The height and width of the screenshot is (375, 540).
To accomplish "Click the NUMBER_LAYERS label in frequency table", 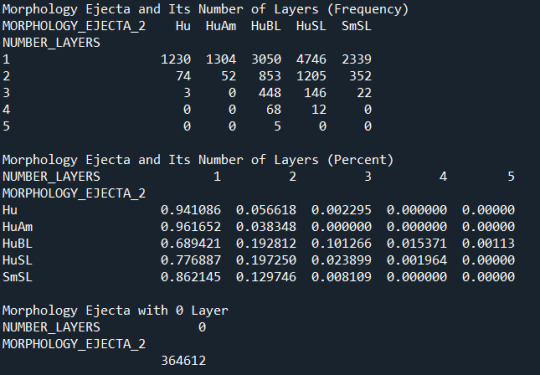I will click(51, 43).
